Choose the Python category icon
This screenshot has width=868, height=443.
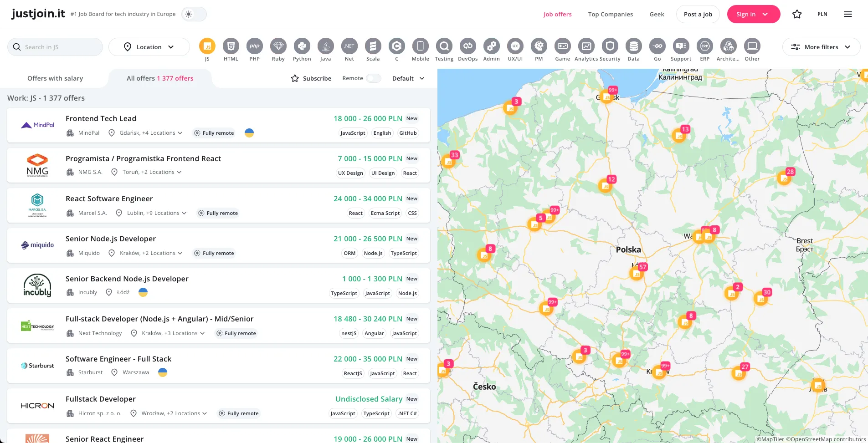[x=302, y=46]
